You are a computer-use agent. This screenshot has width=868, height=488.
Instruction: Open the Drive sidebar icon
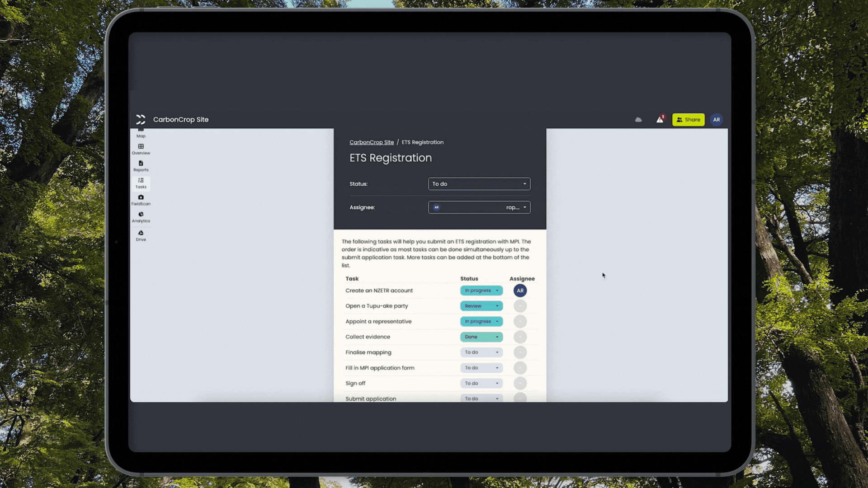(x=141, y=235)
